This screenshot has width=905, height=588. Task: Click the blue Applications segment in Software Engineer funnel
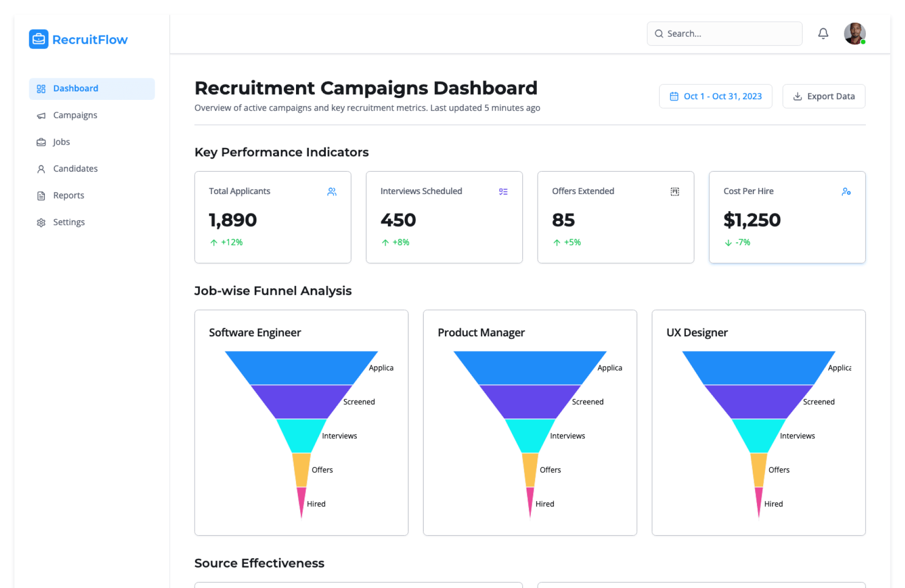click(301, 367)
